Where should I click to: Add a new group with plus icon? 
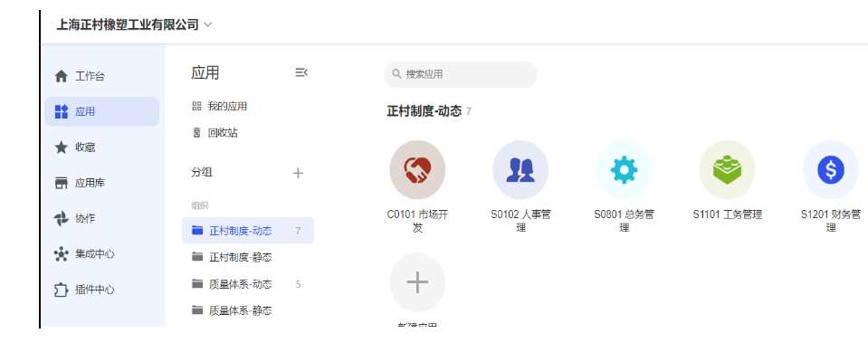(298, 173)
